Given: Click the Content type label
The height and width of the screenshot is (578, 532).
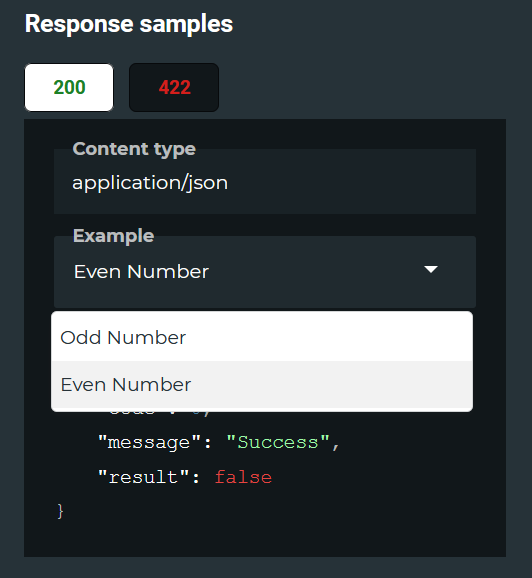Looking at the screenshot, I should pos(134,149).
